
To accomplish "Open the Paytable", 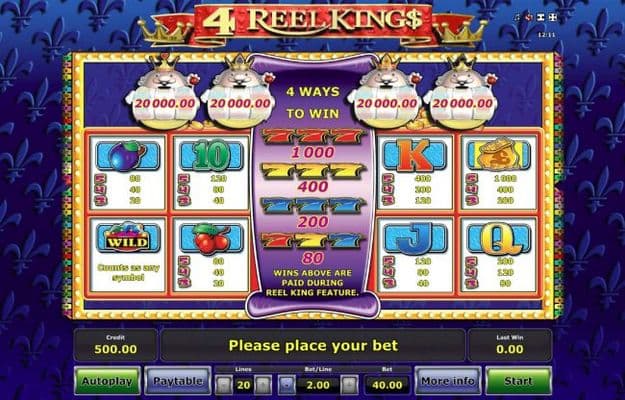I will tap(177, 381).
